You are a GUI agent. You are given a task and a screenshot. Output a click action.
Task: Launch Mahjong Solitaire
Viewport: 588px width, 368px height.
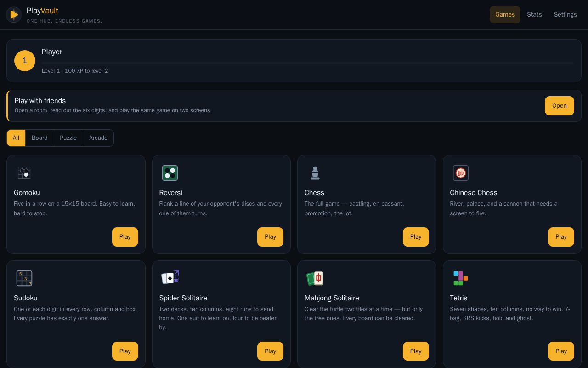point(416,351)
